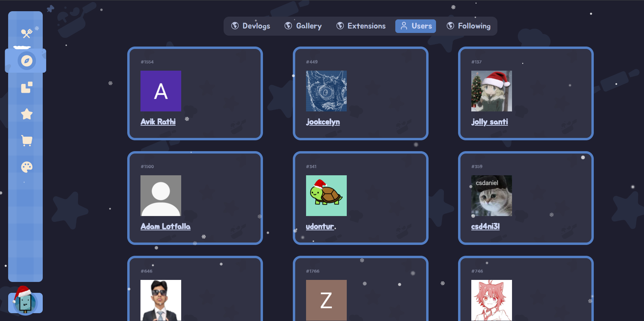
Task: Click the brown Z avatar of user #1766
Action: [326, 300]
